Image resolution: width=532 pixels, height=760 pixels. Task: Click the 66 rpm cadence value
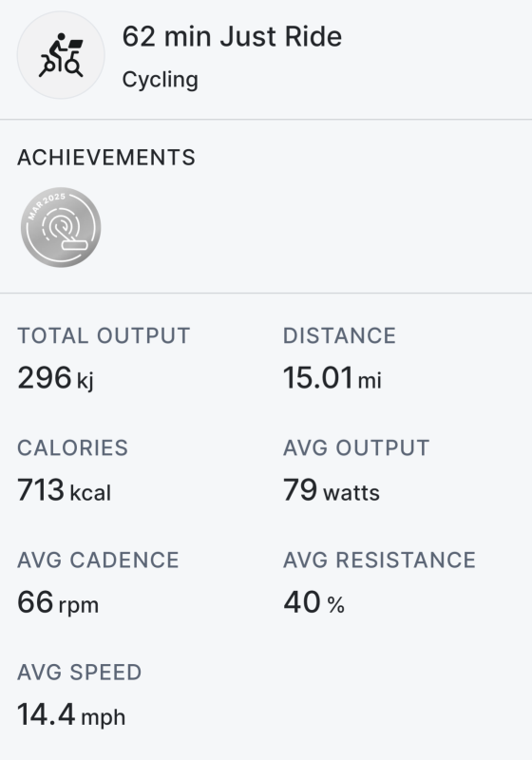tap(58, 602)
